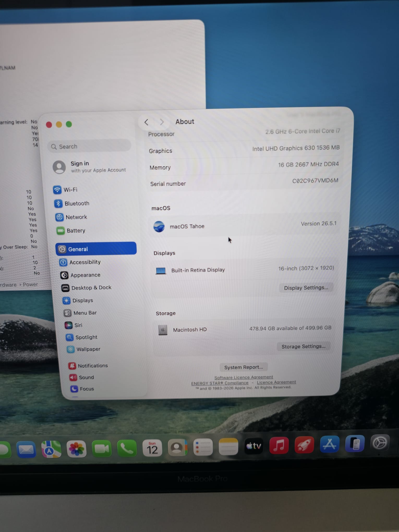Open Displays settings in sidebar
The height and width of the screenshot is (532, 399).
coord(78,300)
